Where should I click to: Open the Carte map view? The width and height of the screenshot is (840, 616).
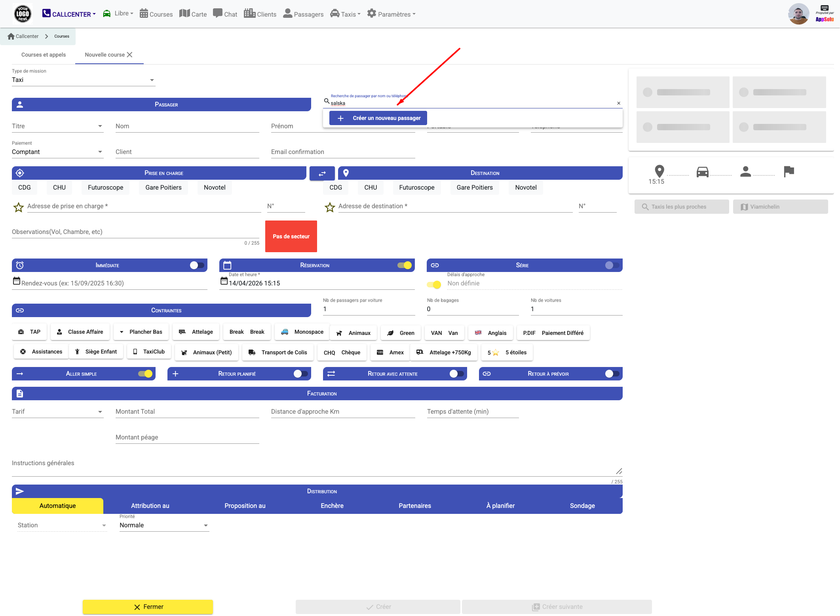pos(193,14)
